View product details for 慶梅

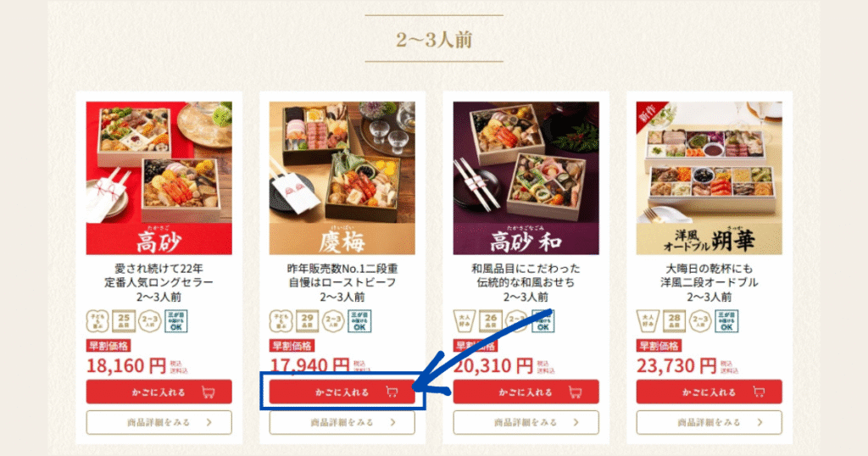tap(342, 422)
